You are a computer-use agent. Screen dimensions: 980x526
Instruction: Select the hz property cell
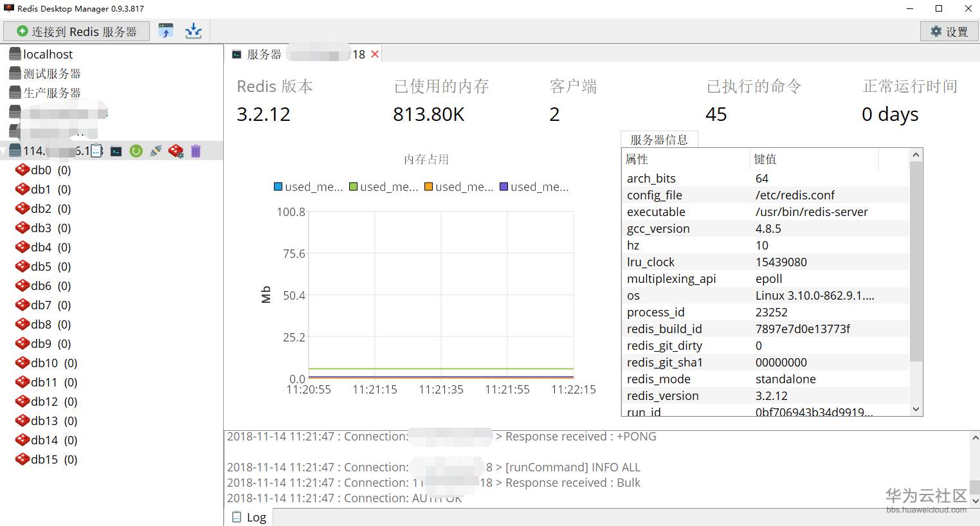click(686, 245)
